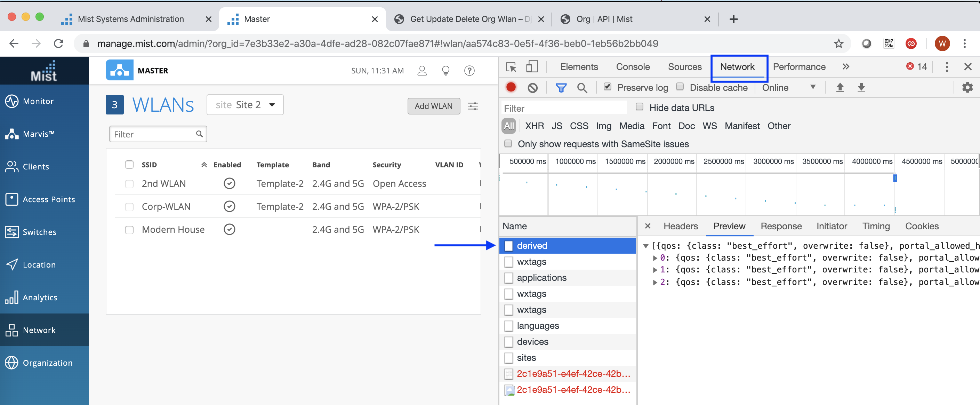Switch to the Response tab
This screenshot has height=405, width=980.
781,226
